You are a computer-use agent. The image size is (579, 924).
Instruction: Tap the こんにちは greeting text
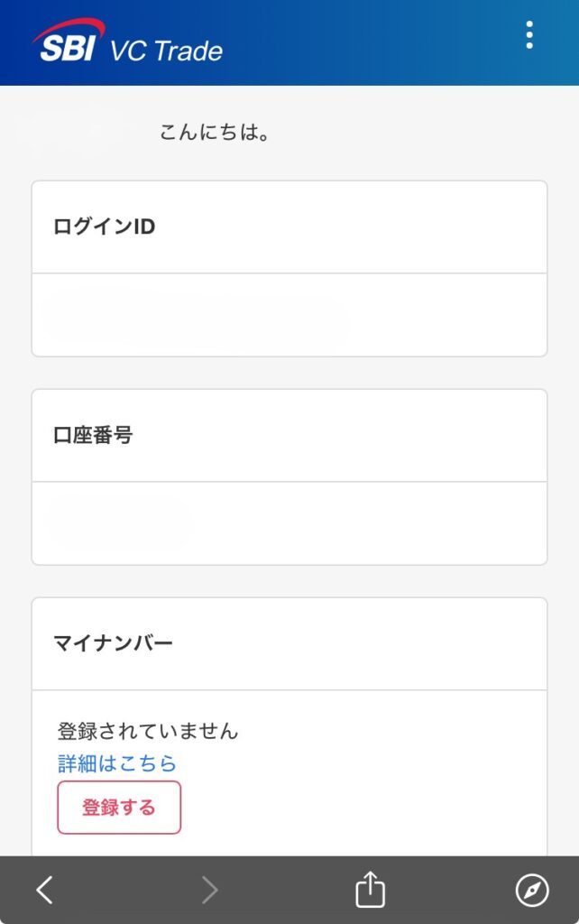(216, 133)
